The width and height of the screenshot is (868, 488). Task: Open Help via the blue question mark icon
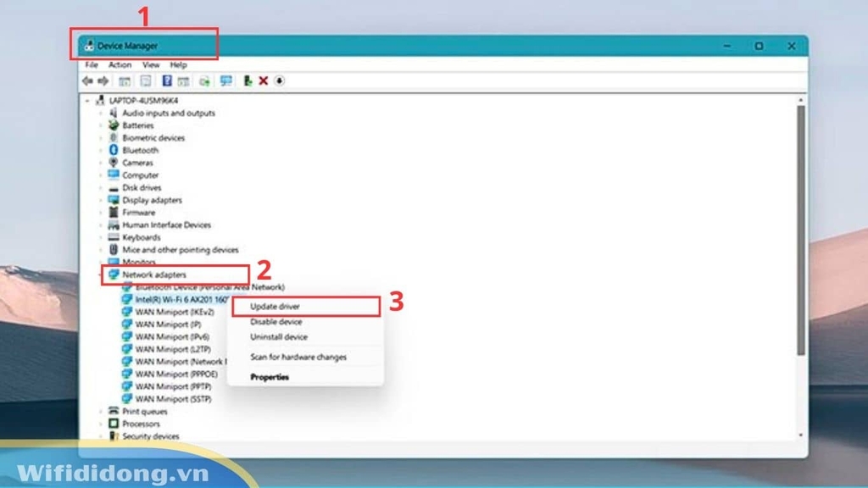click(x=167, y=80)
